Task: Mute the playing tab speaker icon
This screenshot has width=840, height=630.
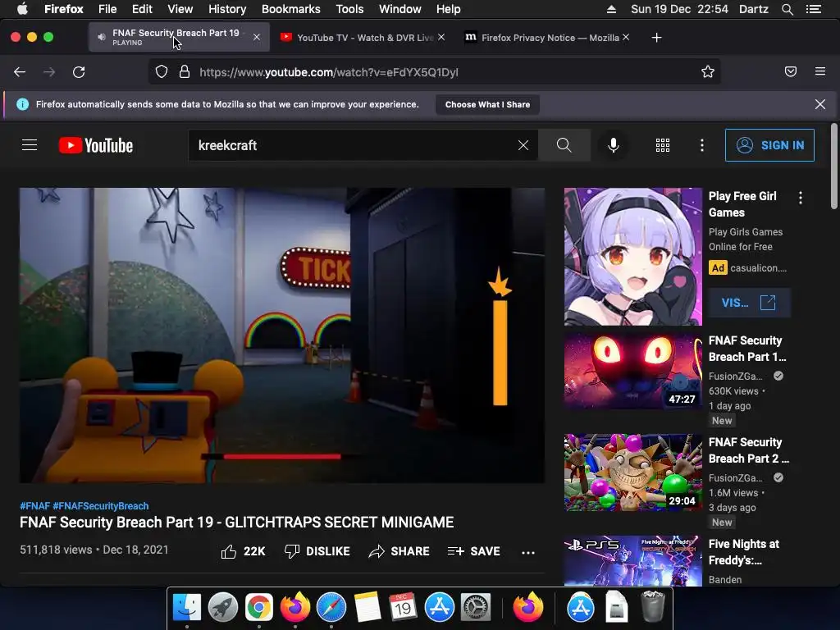Action: pos(101,37)
